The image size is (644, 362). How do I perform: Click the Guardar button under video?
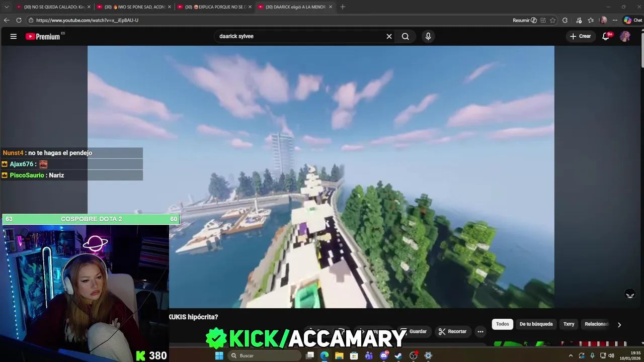[x=413, y=331]
